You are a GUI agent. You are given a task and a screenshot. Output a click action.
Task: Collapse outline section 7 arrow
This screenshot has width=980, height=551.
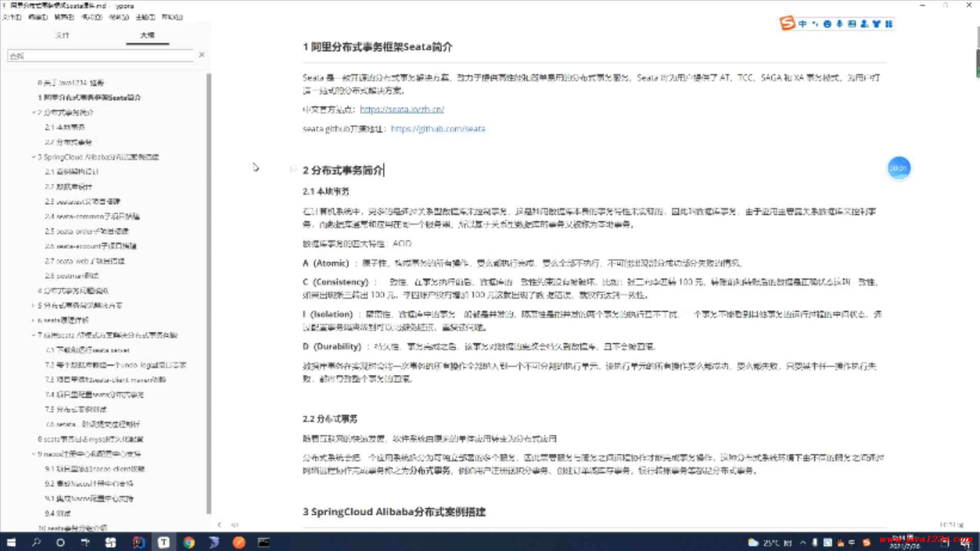click(34, 335)
